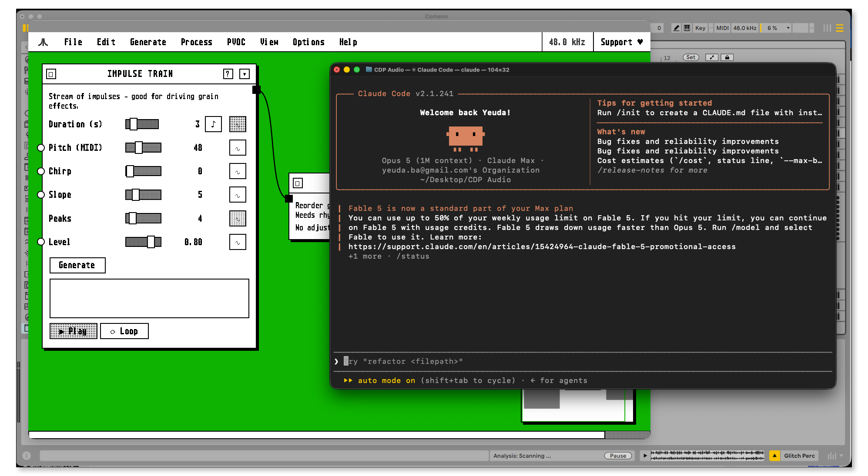This screenshot has height=476, width=868.
Task: Click the Ableton mixer bars icon at bottom right
Action: tap(832, 456)
